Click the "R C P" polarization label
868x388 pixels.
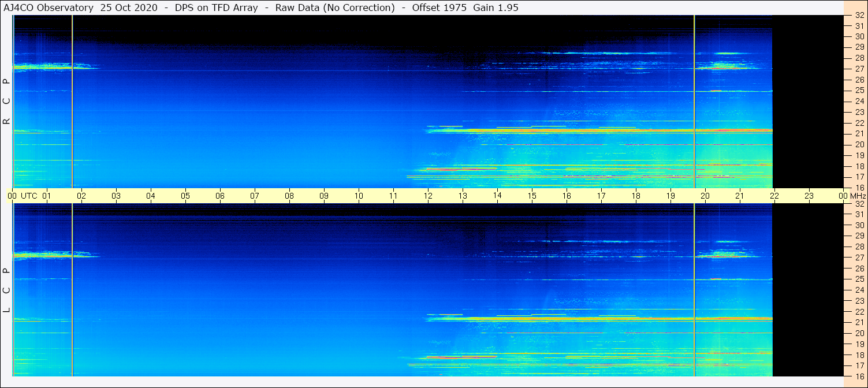click(7, 101)
